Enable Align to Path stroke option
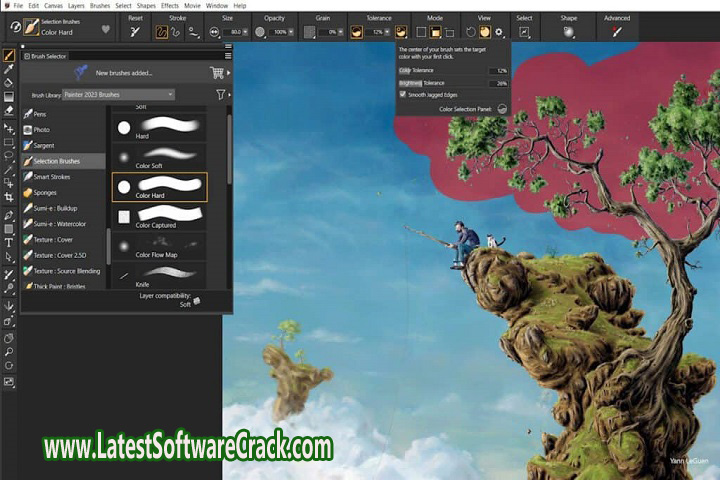 click(194, 32)
